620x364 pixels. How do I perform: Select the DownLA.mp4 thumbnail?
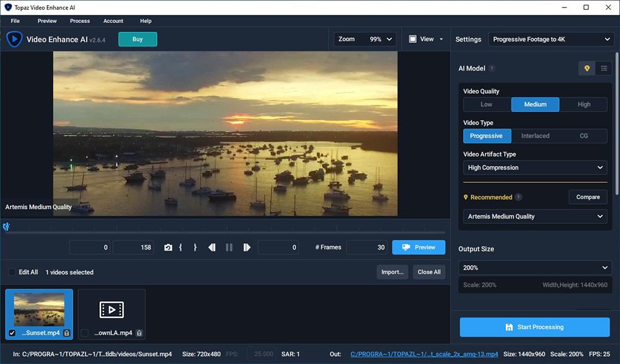tap(112, 309)
